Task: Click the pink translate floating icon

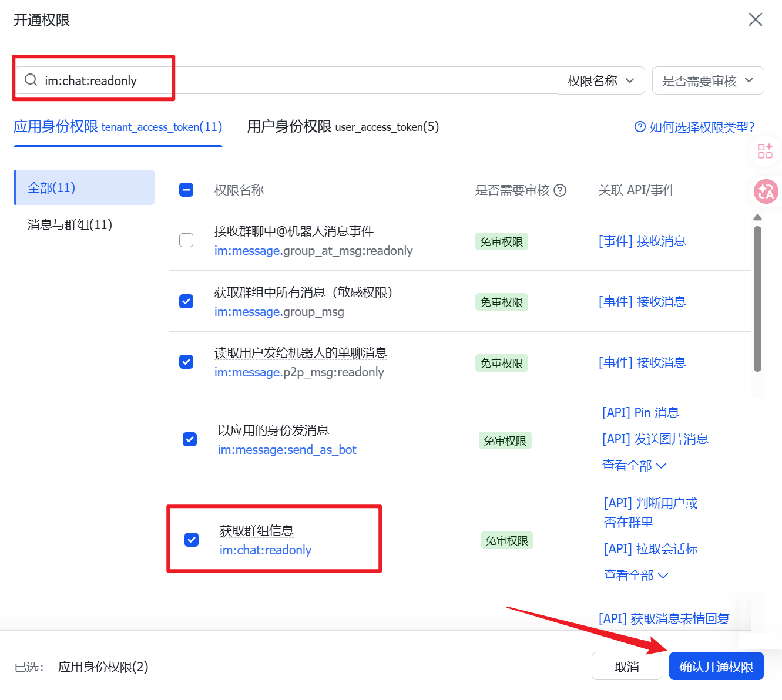Action: pos(766,191)
